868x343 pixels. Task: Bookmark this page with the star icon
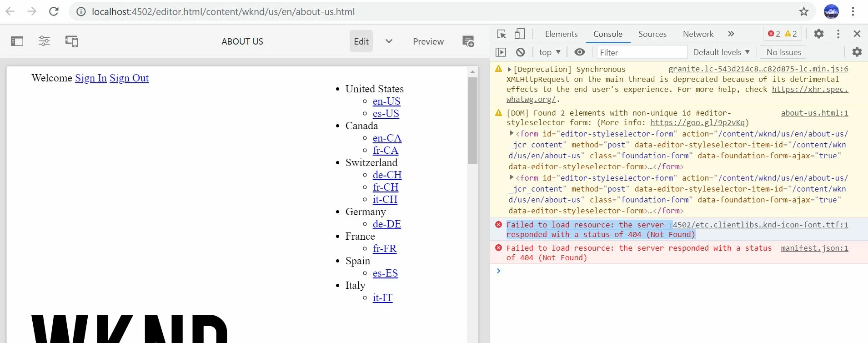pyautogui.click(x=804, y=11)
